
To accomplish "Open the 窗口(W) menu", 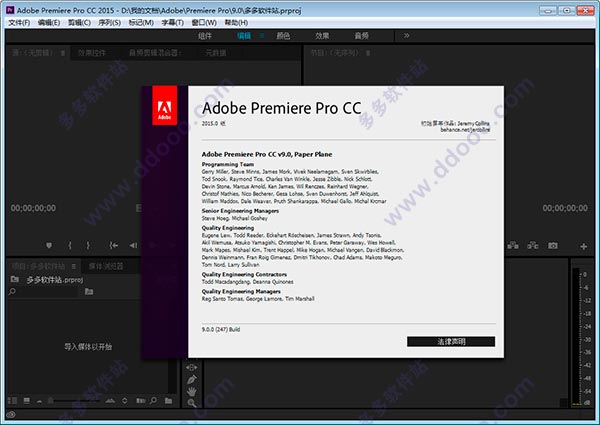I will [204, 23].
